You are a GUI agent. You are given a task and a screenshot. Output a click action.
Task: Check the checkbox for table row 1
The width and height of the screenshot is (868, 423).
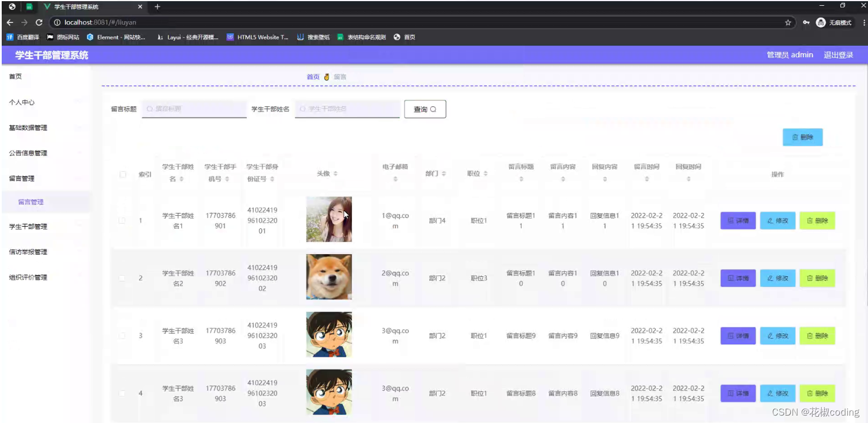pyautogui.click(x=123, y=221)
